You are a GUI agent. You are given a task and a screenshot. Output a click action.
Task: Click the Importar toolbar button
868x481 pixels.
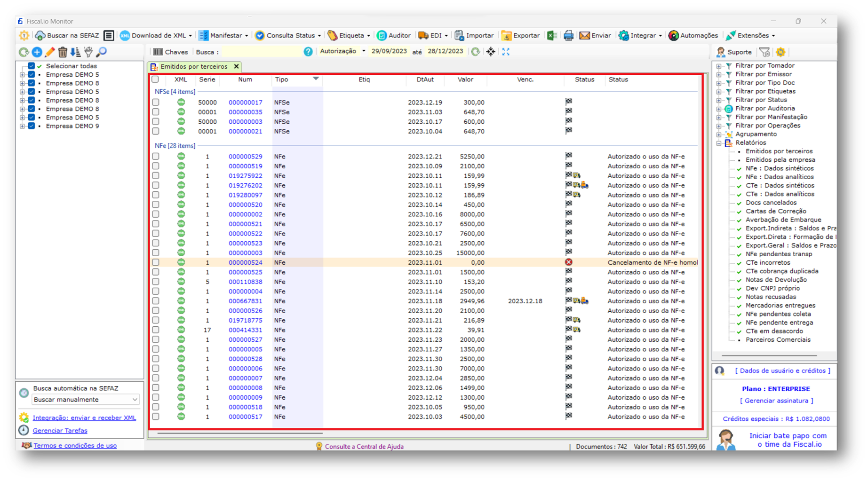click(474, 35)
